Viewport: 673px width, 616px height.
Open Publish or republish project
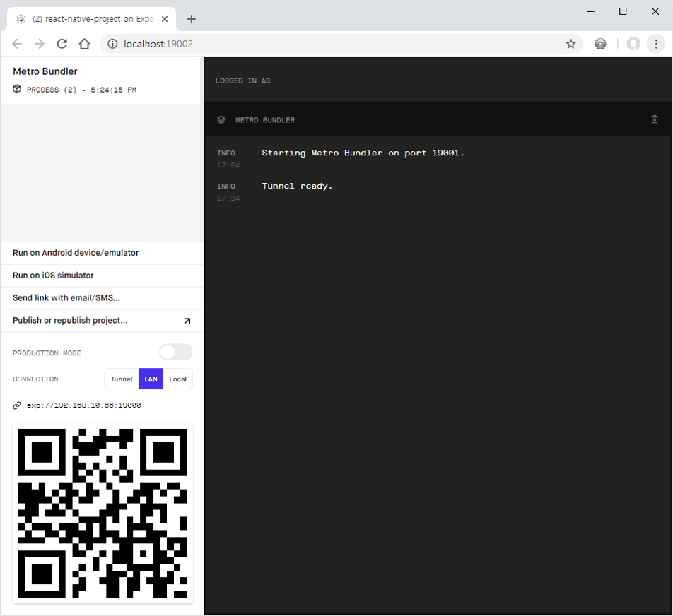pyautogui.click(x=103, y=321)
